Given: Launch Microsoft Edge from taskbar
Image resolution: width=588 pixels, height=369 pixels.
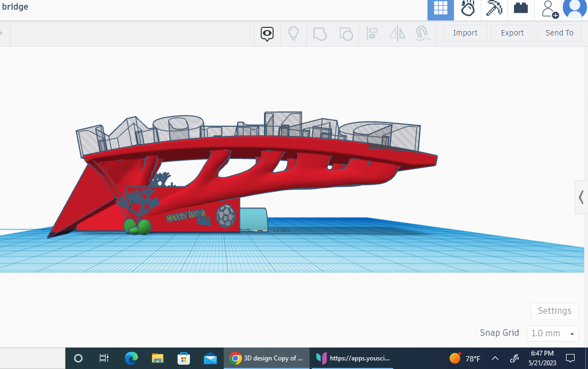Looking at the screenshot, I should 131,358.
